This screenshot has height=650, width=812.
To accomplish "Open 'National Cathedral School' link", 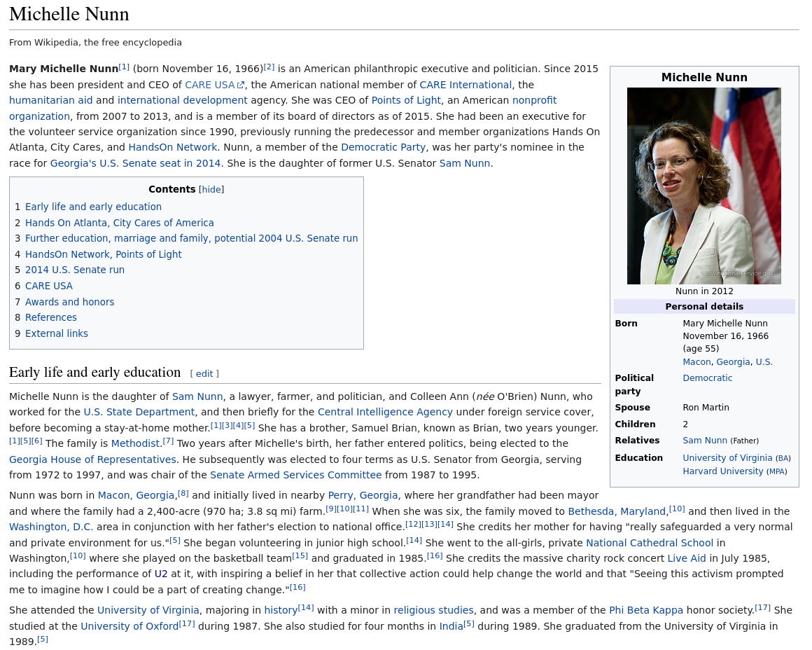I will tap(650, 544).
